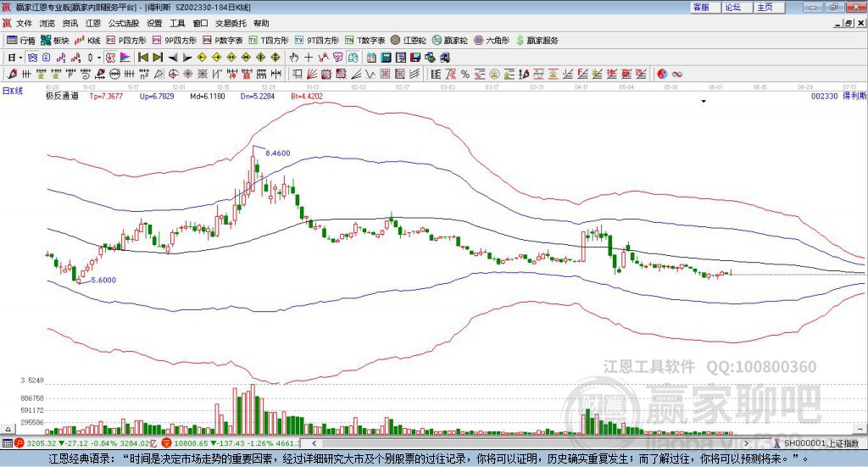Open the 浏览 menu
Viewport: 868px width, 467px height.
click(47, 23)
